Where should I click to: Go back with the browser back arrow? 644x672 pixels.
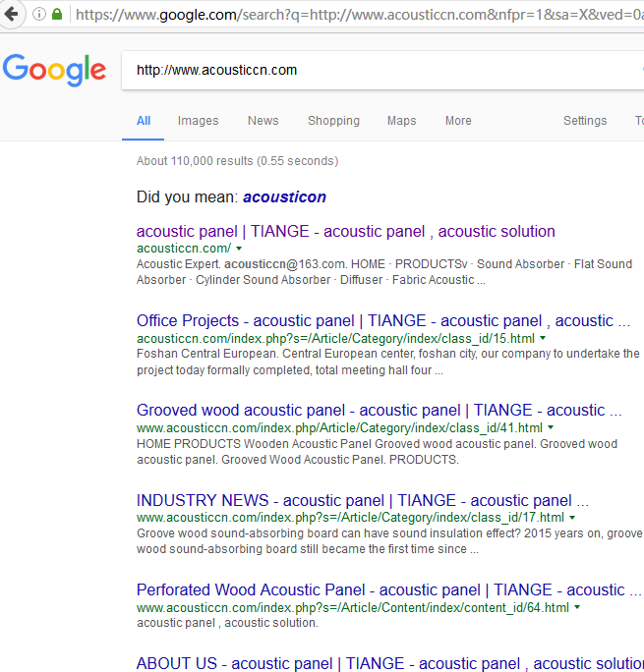pos(11,14)
